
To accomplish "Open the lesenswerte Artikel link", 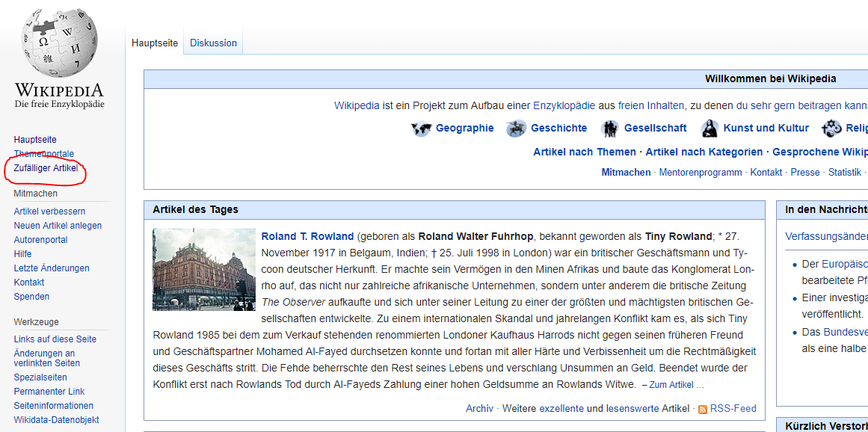I will coord(632,409).
